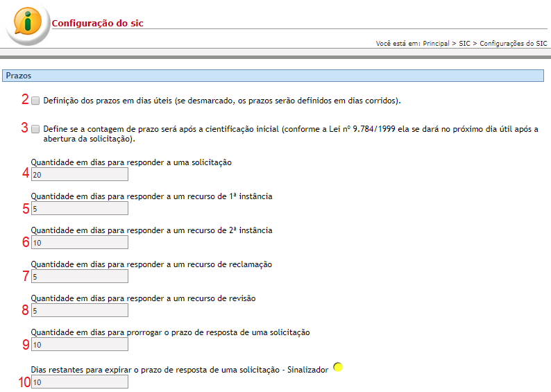This screenshot has height=392, width=551.
Task: Open Principal in the breadcrumb
Action: pos(436,43)
